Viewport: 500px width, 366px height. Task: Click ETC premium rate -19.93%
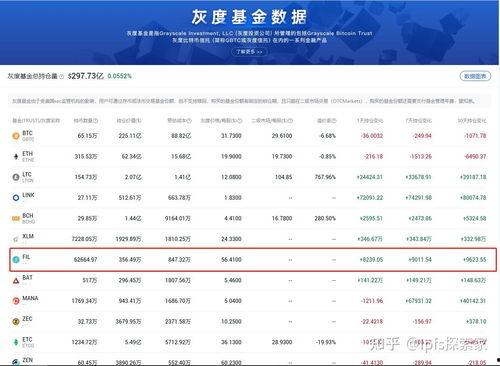(326, 342)
